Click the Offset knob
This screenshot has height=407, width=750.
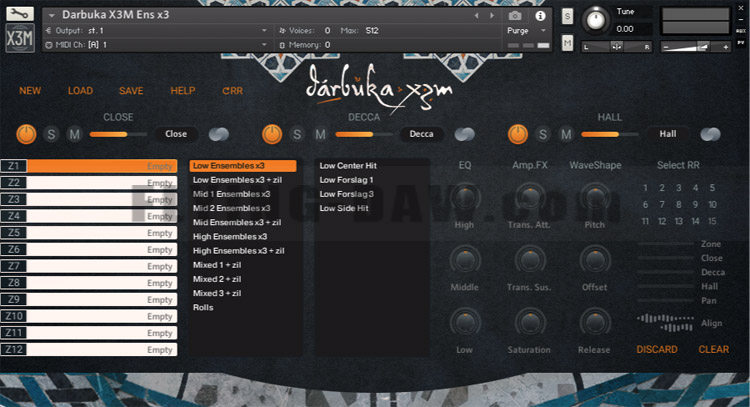click(595, 260)
